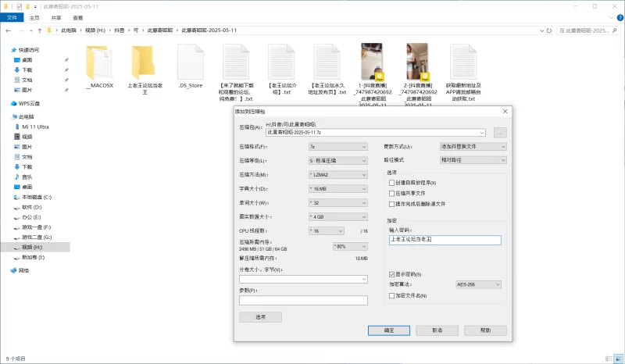
Task: Click the WPS云盘 cloud icon in sidebar
Action: pos(13,103)
